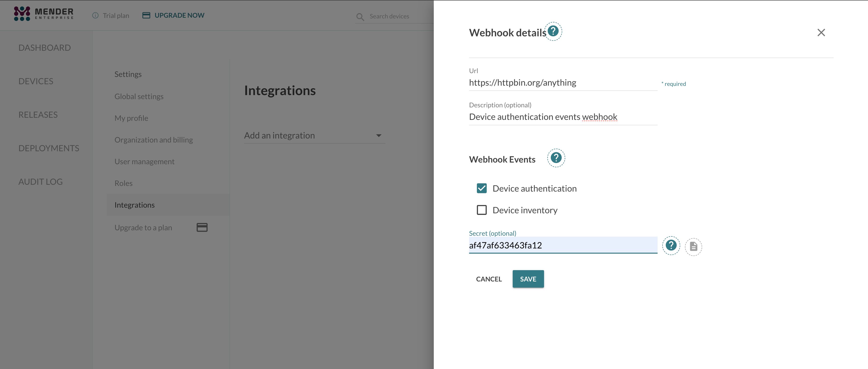Click the Upgrade Now link
This screenshot has height=369, width=868.
tap(179, 16)
